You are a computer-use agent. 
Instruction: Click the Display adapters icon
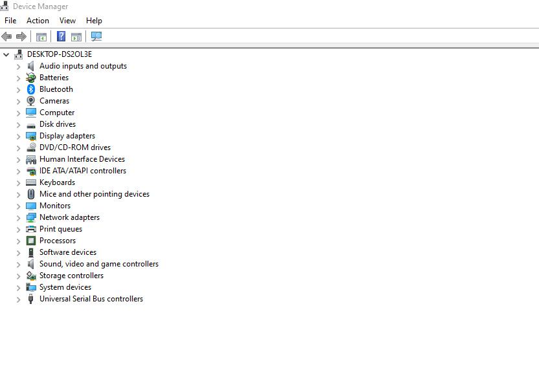click(x=31, y=136)
